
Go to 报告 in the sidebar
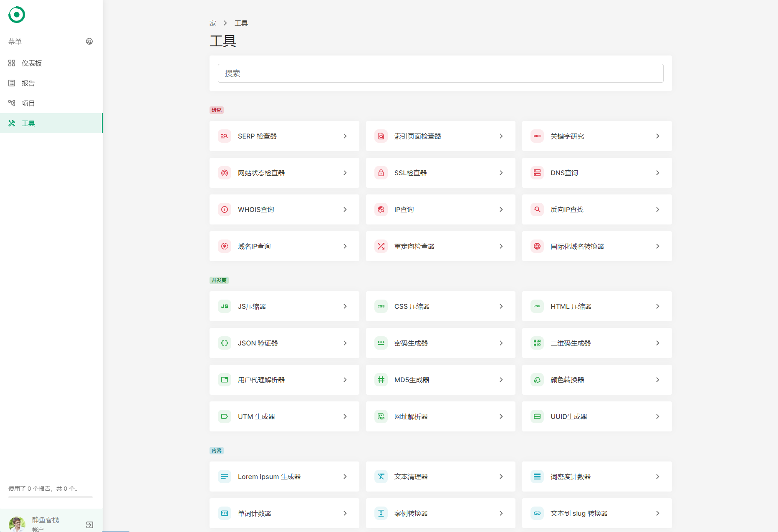click(28, 83)
